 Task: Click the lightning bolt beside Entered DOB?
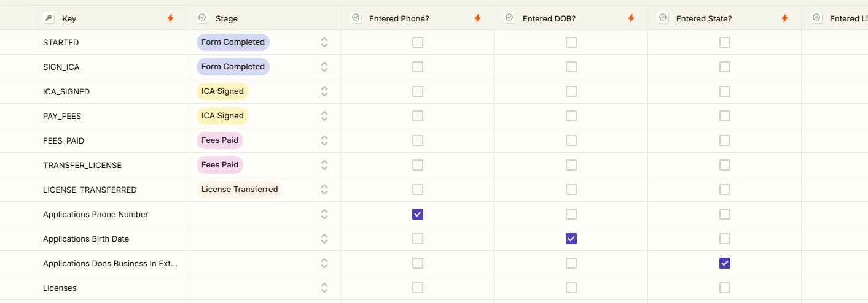coord(631,18)
